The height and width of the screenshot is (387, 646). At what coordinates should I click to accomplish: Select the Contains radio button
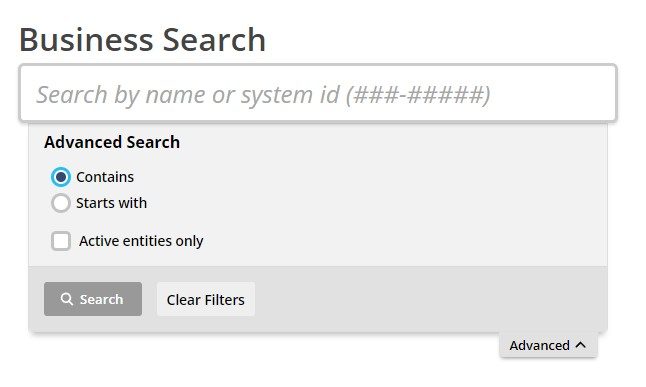(x=61, y=177)
